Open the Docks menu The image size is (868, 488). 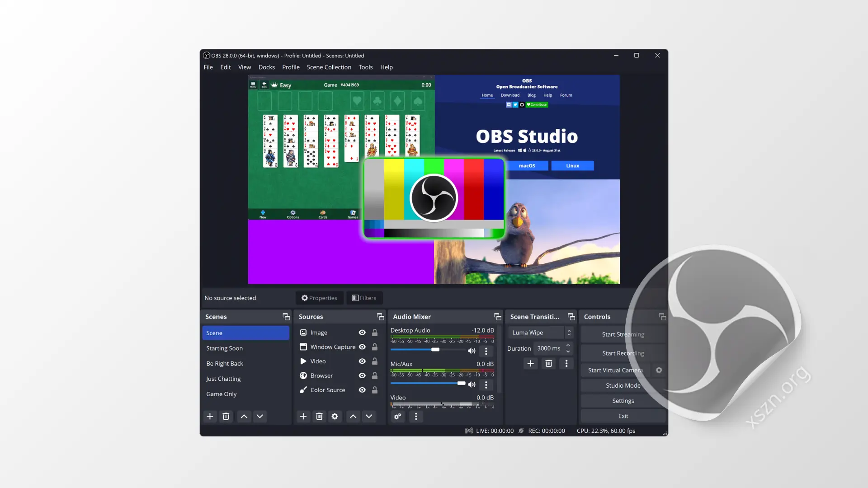pyautogui.click(x=266, y=67)
